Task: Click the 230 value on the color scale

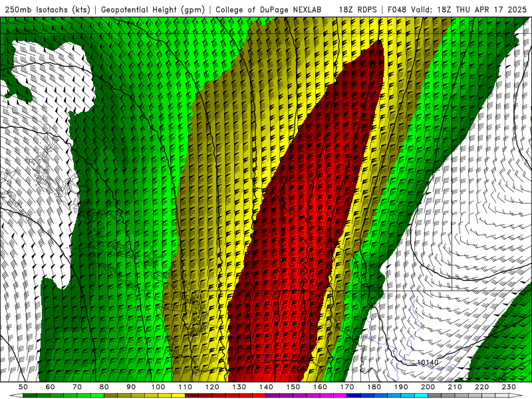Action: (509, 387)
